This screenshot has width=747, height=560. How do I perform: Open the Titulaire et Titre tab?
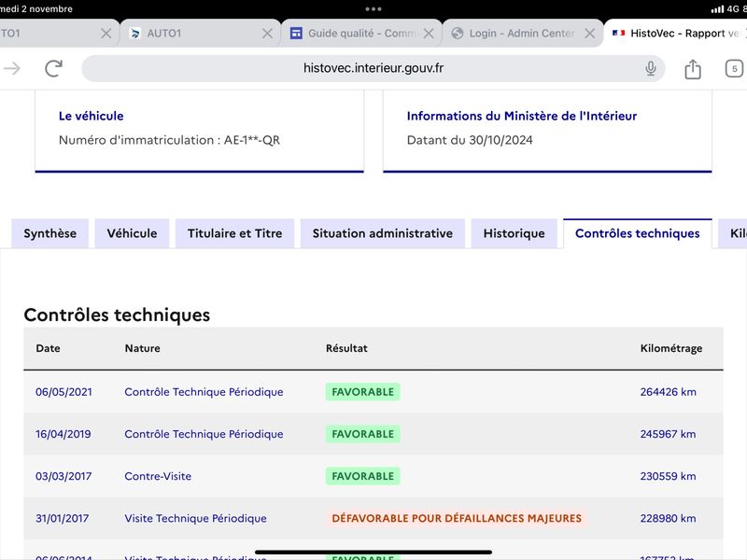tap(235, 233)
